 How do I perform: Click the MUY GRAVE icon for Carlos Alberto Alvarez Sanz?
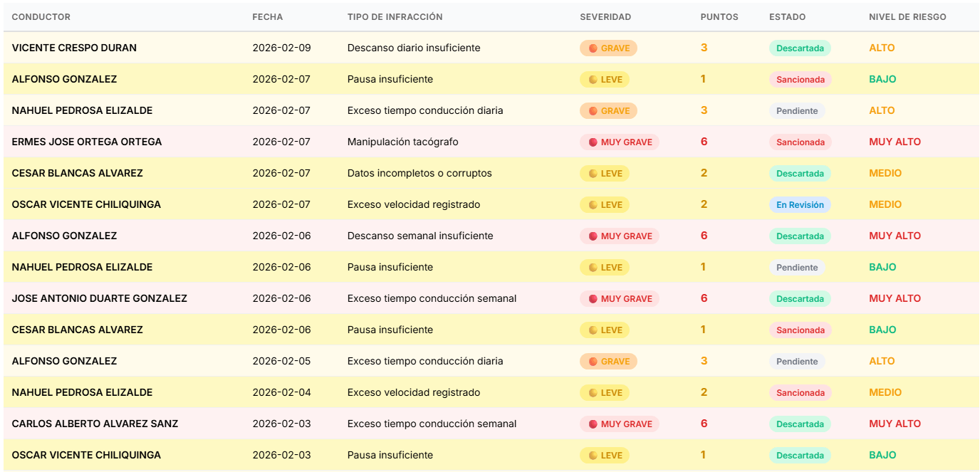[x=593, y=424]
